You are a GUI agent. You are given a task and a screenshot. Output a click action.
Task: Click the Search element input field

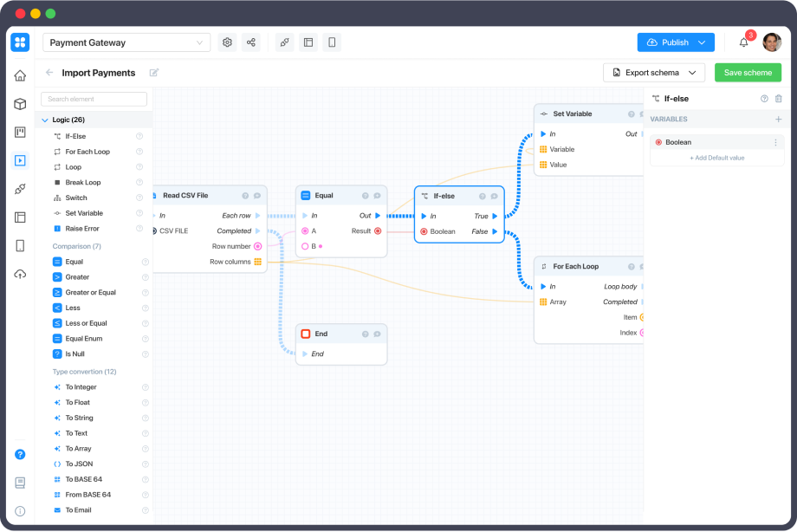click(x=93, y=99)
